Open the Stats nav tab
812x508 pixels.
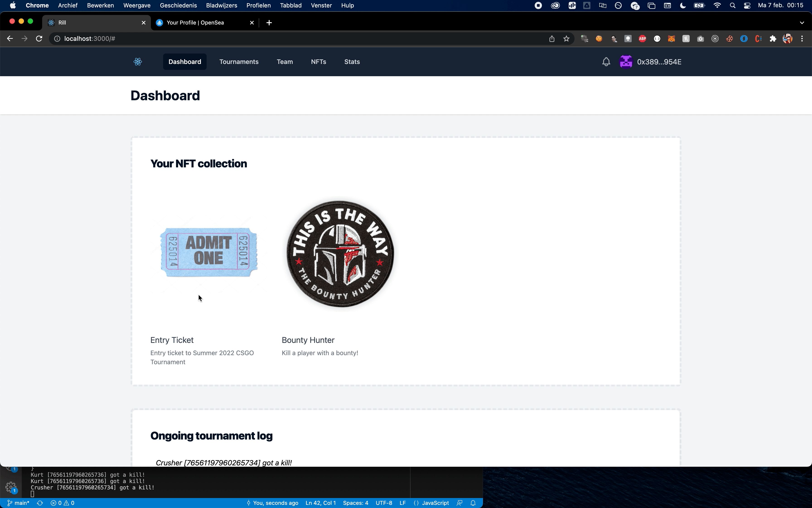(352, 62)
